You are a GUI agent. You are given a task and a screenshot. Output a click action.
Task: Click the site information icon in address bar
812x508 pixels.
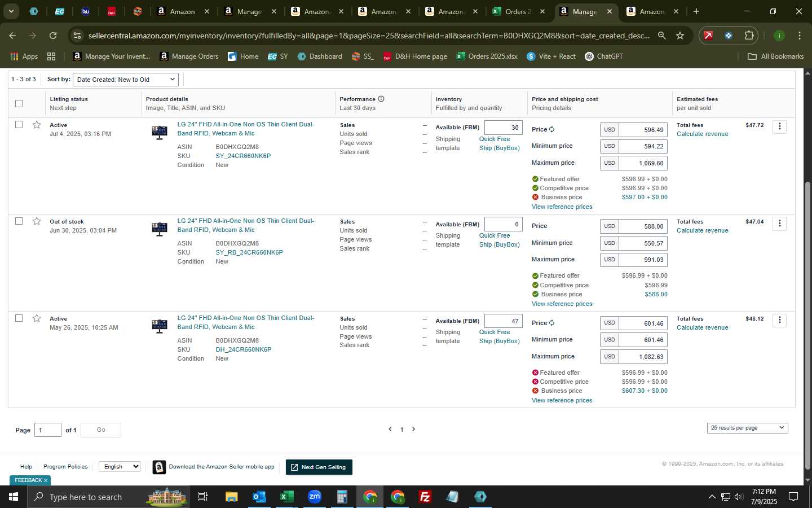pos(77,36)
